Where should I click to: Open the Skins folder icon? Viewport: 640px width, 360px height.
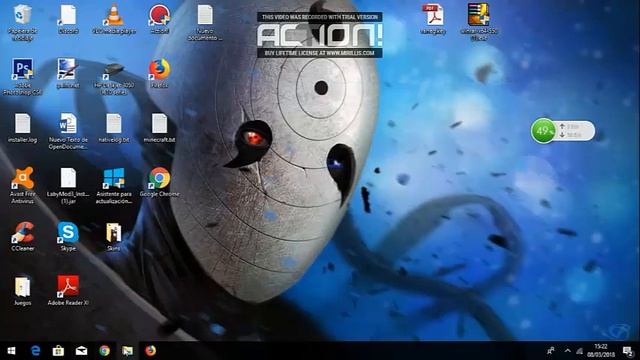(x=113, y=233)
